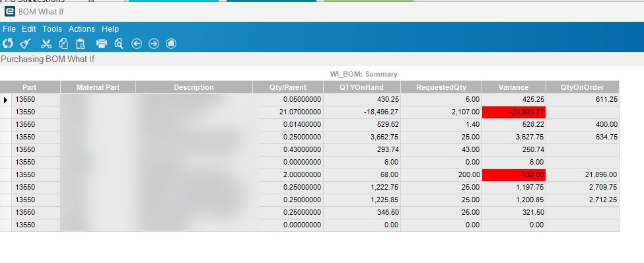Open the File menu
This screenshot has height=263, width=644.
click(9, 29)
